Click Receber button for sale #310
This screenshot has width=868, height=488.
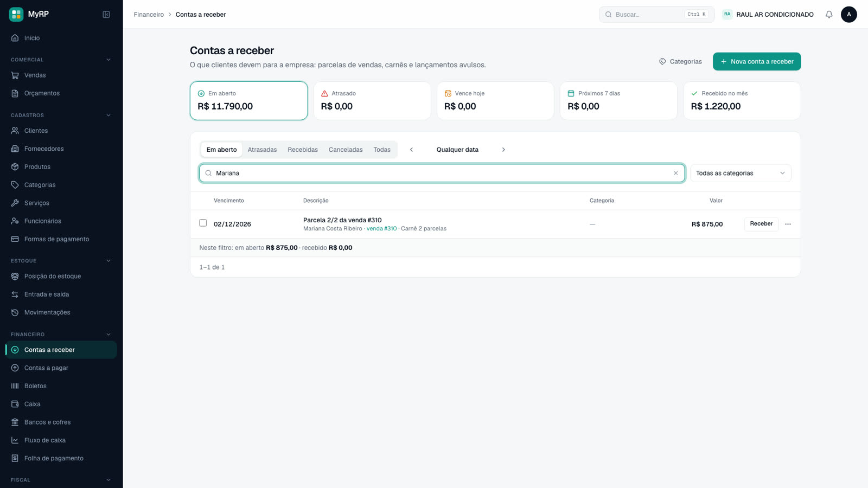click(x=761, y=224)
